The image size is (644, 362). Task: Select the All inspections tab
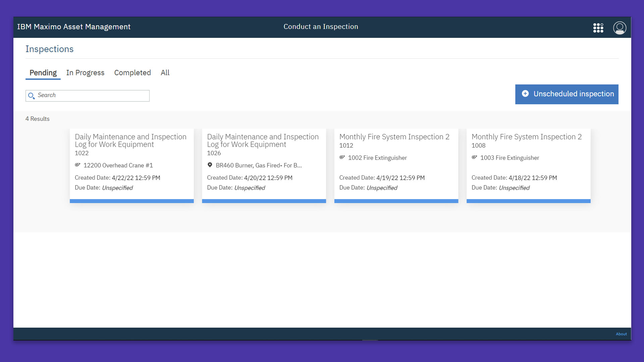click(165, 73)
